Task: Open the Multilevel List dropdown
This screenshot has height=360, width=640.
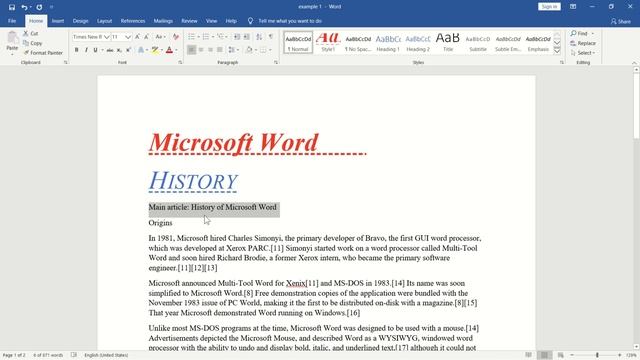Action: point(227,37)
